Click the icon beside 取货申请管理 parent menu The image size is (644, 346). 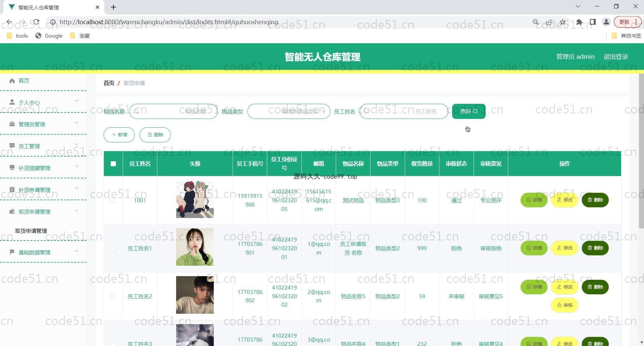click(x=12, y=211)
